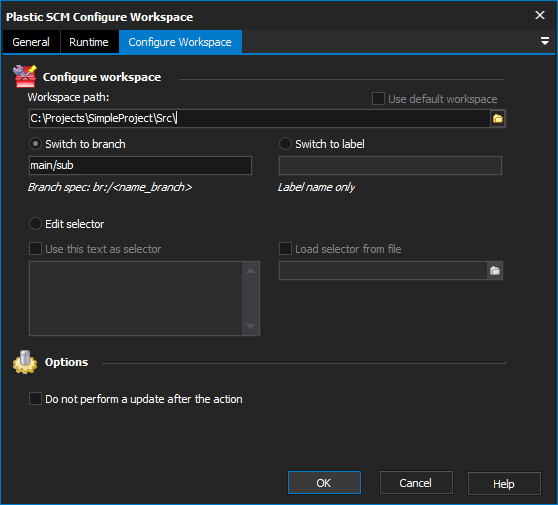This screenshot has width=558, height=505.
Task: Click the Branch spec hint text
Action: (x=110, y=187)
